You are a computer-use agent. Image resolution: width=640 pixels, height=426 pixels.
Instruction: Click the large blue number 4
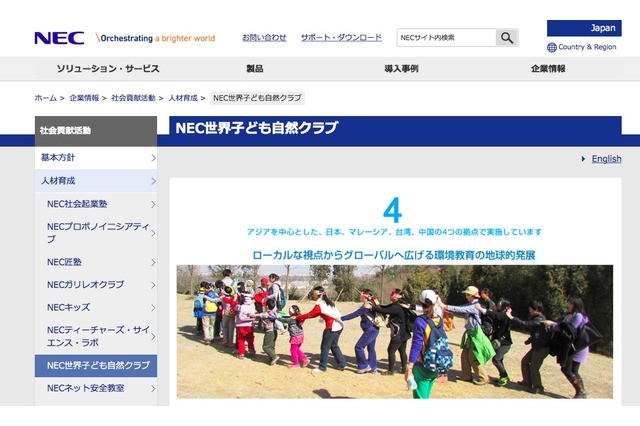pos(393,210)
